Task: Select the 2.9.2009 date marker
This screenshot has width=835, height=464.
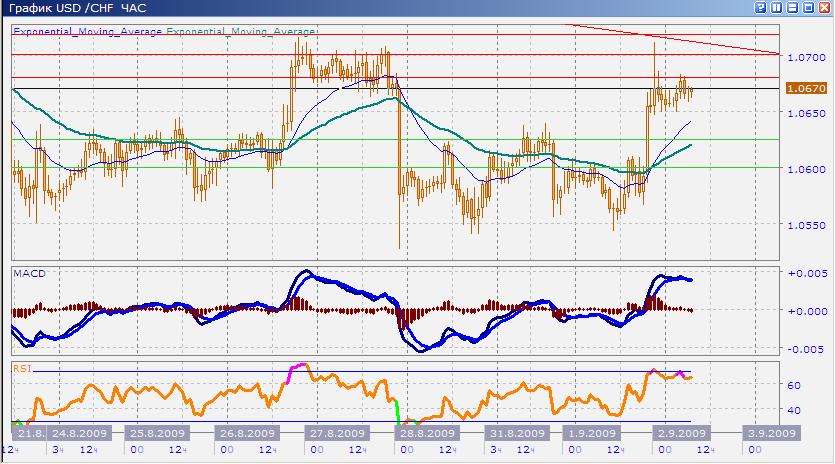Action: pos(681,434)
